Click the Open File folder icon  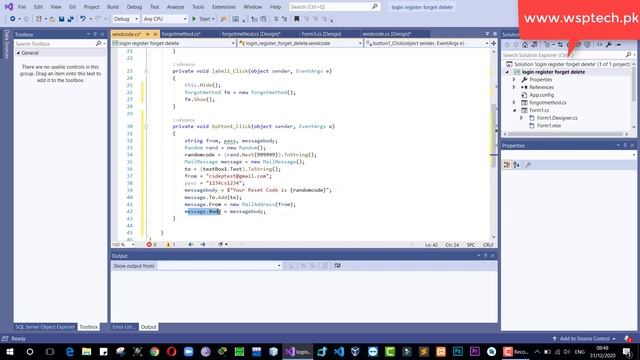pos(52,19)
